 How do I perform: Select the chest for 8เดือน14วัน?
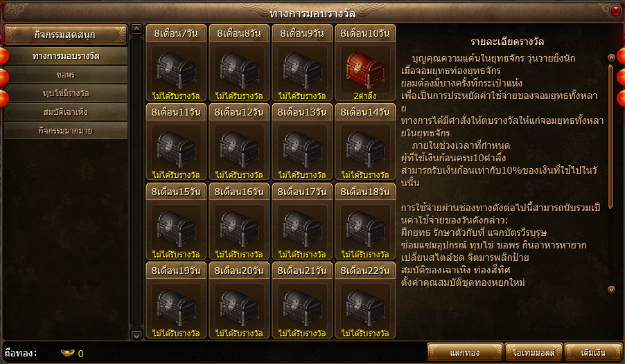[365, 149]
